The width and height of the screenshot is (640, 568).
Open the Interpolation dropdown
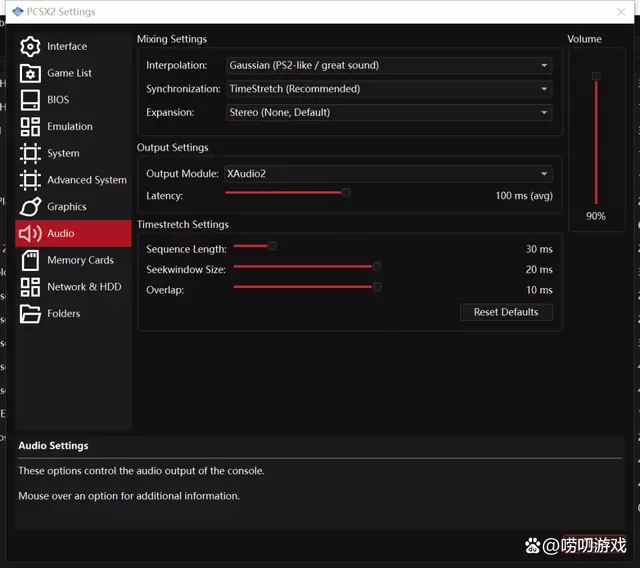pyautogui.click(x=389, y=65)
